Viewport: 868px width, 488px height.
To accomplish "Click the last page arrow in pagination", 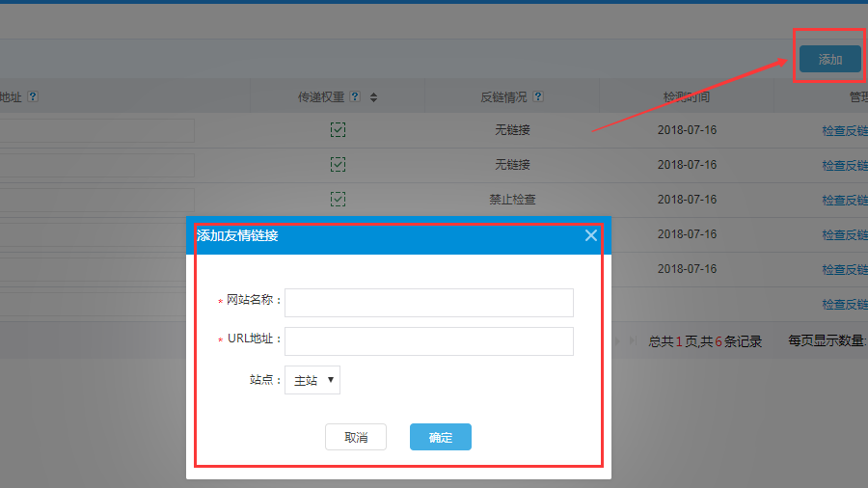I will point(634,340).
